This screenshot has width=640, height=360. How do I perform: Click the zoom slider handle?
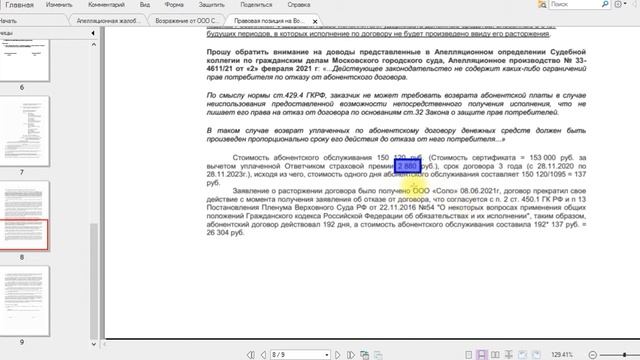pyautogui.click(x=624, y=355)
